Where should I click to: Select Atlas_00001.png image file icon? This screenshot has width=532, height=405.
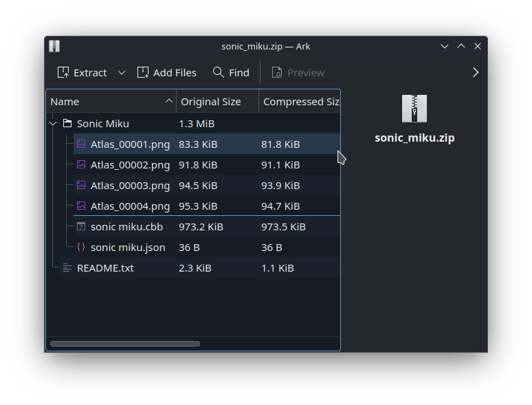point(81,144)
